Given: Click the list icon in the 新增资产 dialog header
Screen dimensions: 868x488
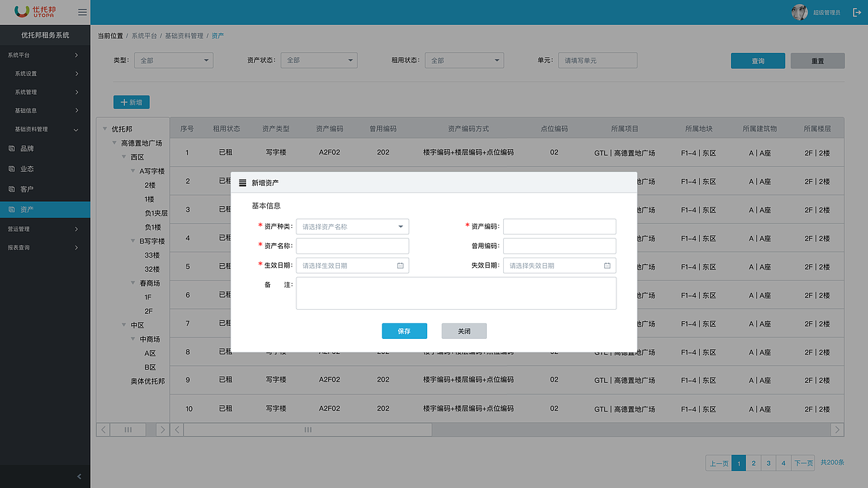Looking at the screenshot, I should (243, 183).
